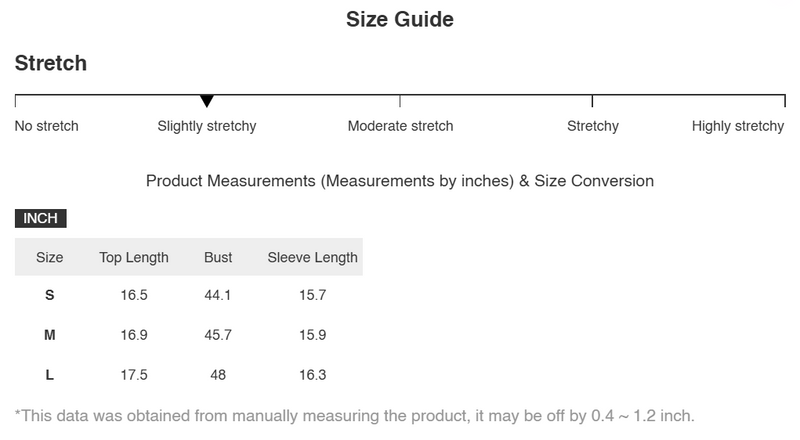Viewport: 800px width, 440px height.
Task: Click the black triangle stretch marker
Action: [207, 101]
